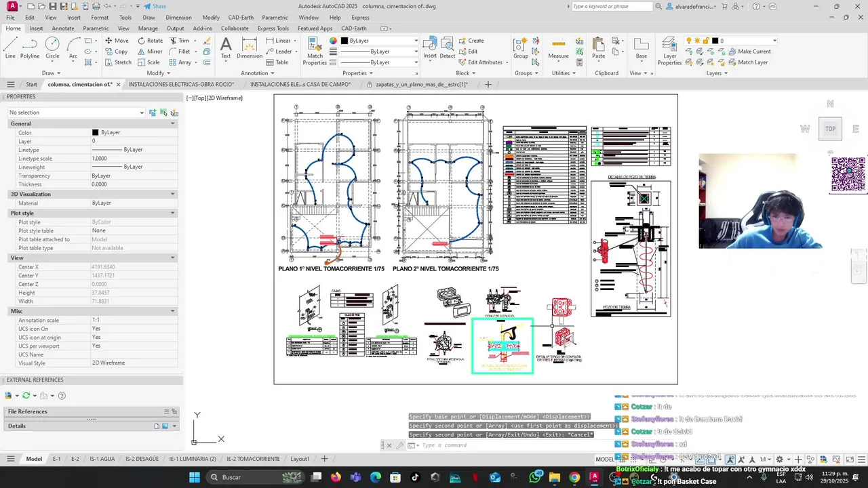Open the layer list dropdown showing 0

click(774, 41)
